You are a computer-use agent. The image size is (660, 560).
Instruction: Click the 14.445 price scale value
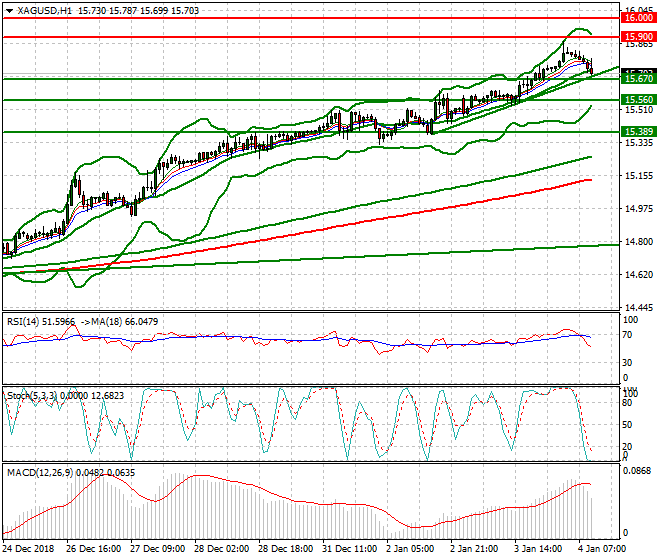click(x=639, y=308)
